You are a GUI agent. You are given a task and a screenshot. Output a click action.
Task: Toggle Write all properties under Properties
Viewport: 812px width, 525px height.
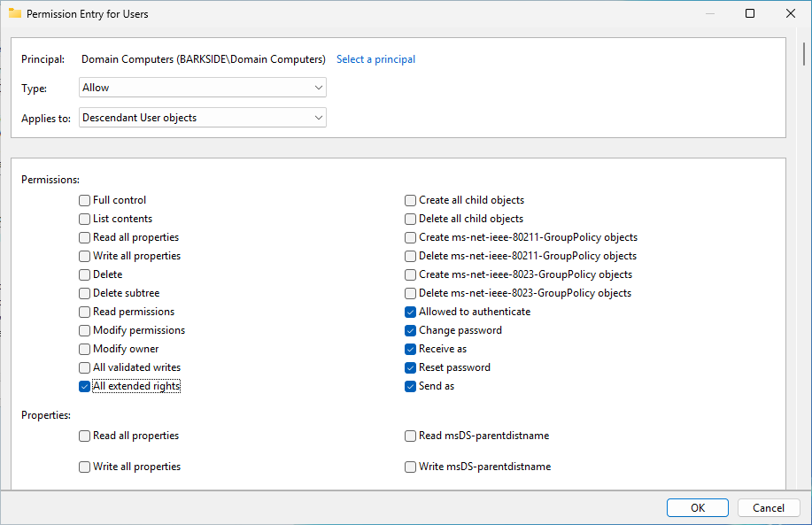tap(84, 467)
